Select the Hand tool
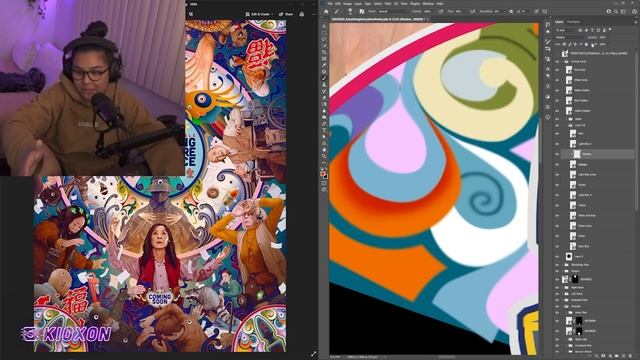 click(x=324, y=150)
